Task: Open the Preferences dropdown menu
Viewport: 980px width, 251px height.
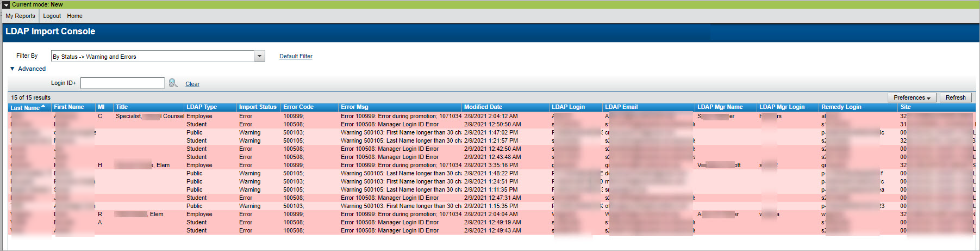Action: [x=912, y=98]
